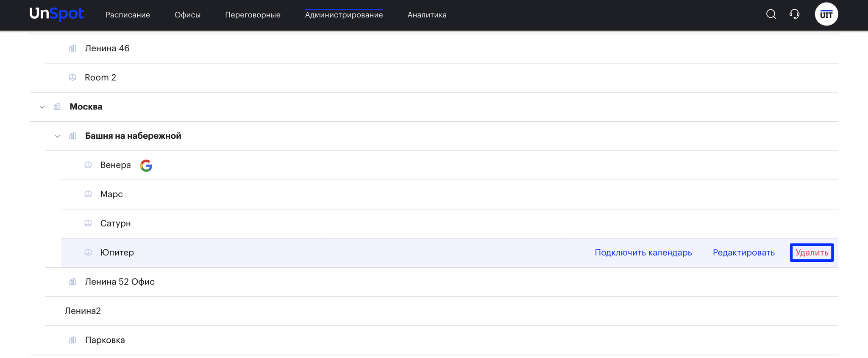Click the building icon beside Башня на набережной

72,136
